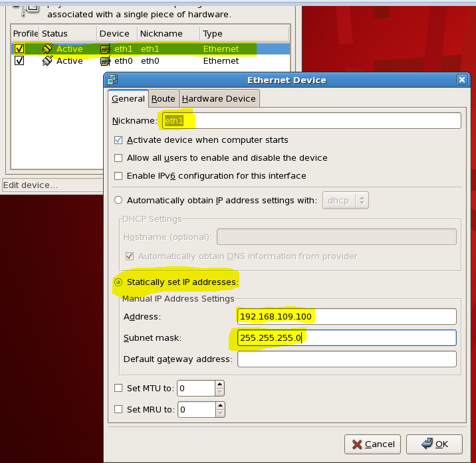Enable the Set MTU to checkbox
This screenshot has width=476, height=463.
click(118, 388)
